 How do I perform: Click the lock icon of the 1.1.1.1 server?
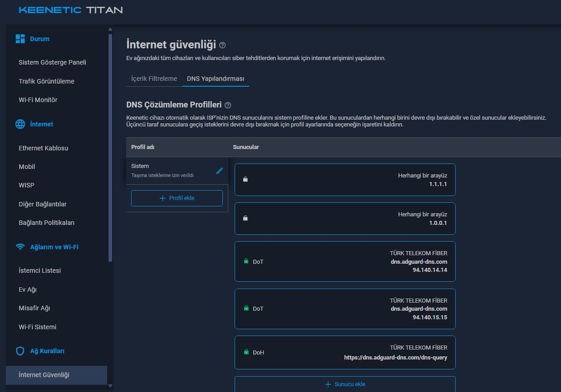[245, 179]
